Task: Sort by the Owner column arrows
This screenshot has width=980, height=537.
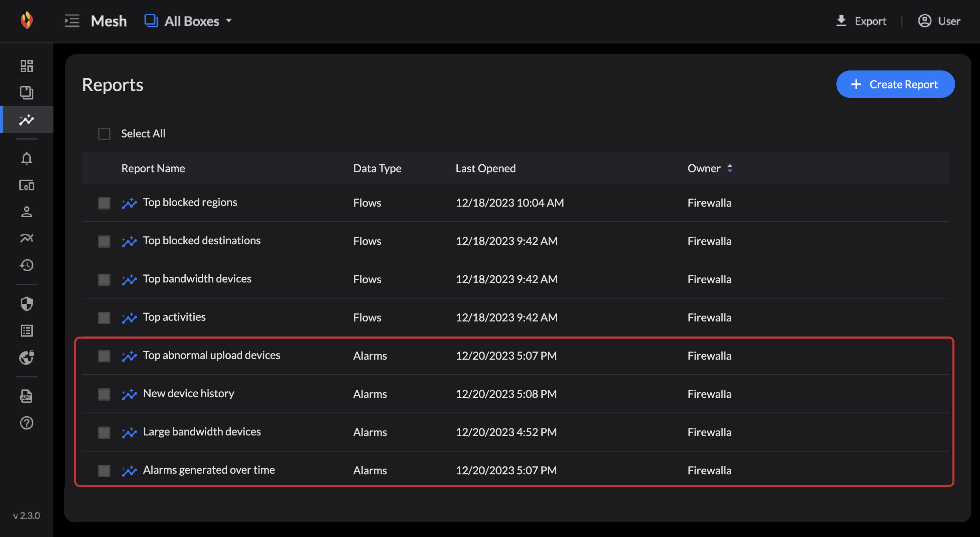Action: click(730, 168)
